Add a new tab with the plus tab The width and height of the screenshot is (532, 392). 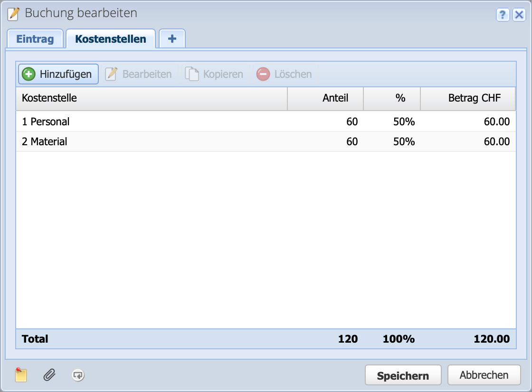coord(172,38)
